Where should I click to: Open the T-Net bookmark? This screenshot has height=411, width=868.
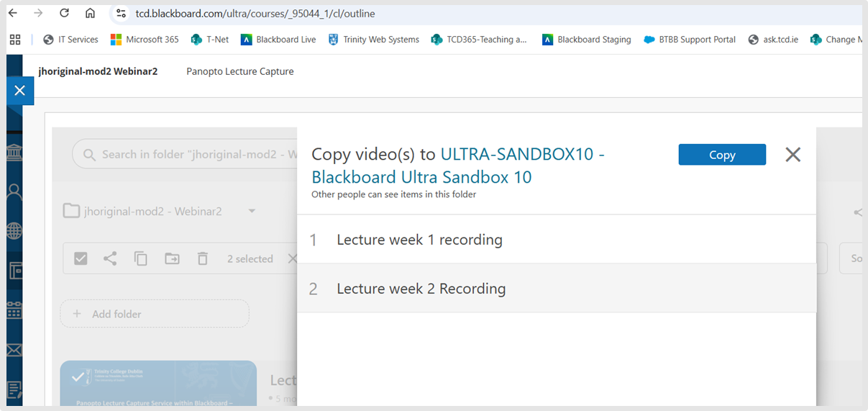210,40
